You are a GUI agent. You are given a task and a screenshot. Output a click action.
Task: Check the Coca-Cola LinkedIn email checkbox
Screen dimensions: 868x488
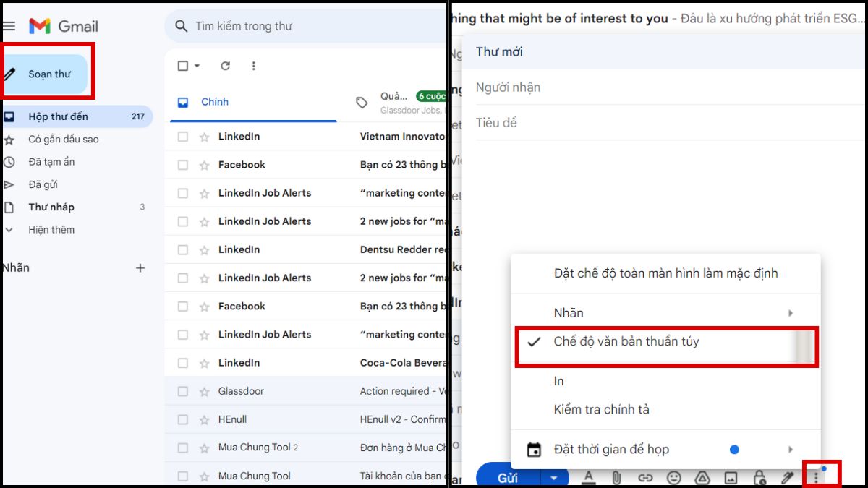[183, 363]
